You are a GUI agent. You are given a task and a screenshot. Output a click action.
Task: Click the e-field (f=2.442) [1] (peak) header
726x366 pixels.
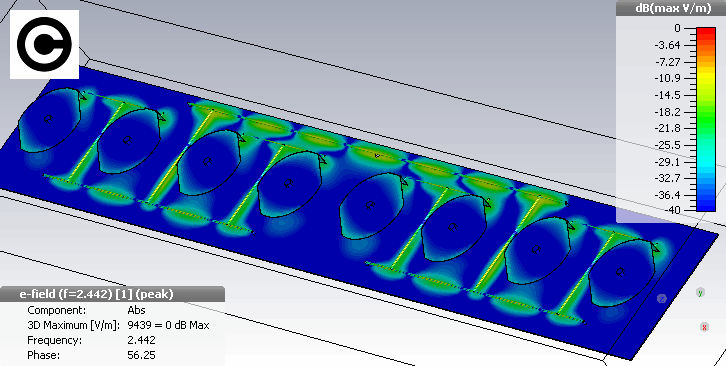click(96, 294)
